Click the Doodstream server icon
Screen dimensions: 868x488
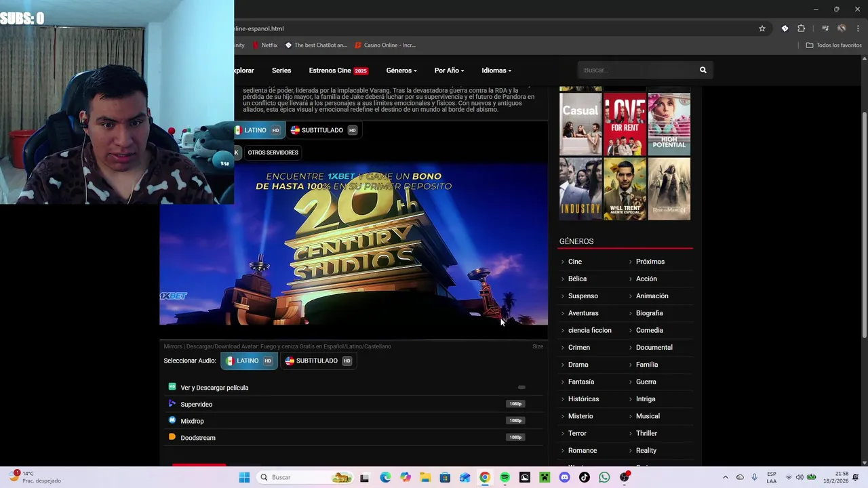pyautogui.click(x=172, y=437)
